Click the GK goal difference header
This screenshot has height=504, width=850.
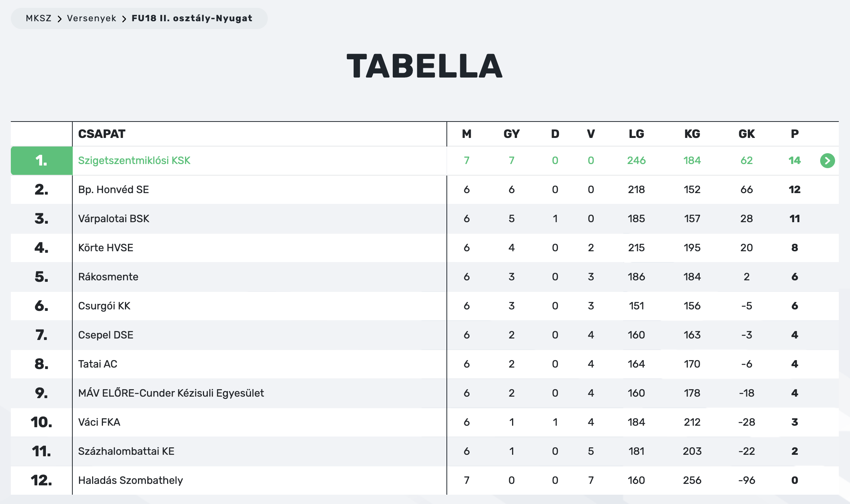746,134
